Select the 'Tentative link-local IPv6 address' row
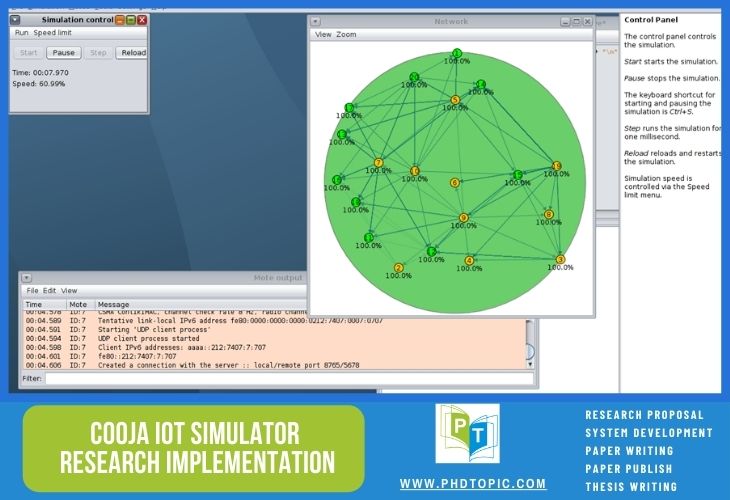Image resolution: width=730 pixels, height=500 pixels. coord(275,321)
